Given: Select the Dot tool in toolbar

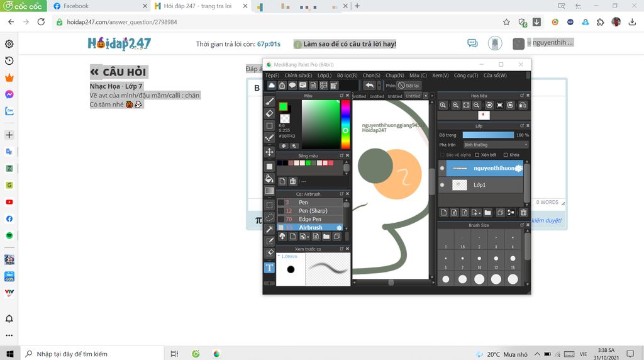Looking at the screenshot, I should (269, 138).
